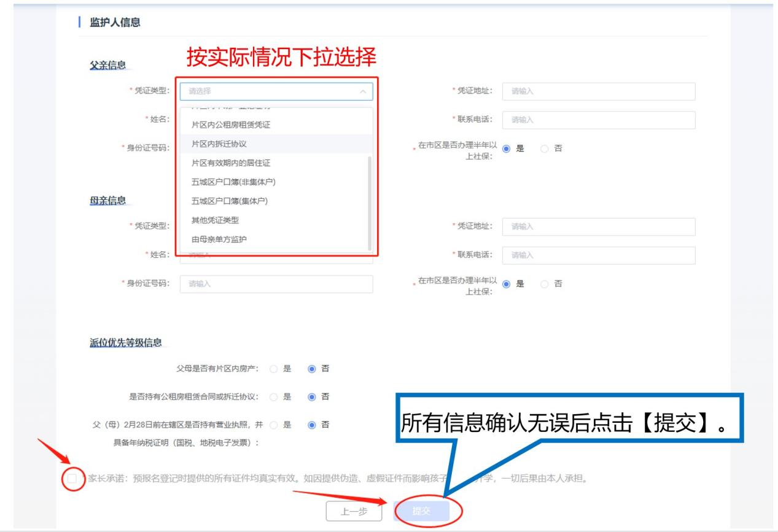Screen dimensions: 778x532
Task: Click the dropdown list's vertical scrollbar
Action: [x=369, y=202]
